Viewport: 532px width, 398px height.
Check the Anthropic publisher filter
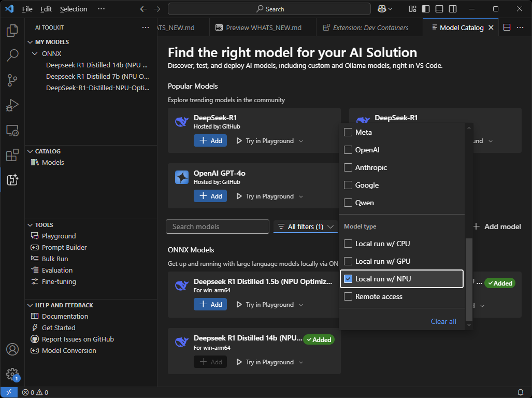[349, 168]
